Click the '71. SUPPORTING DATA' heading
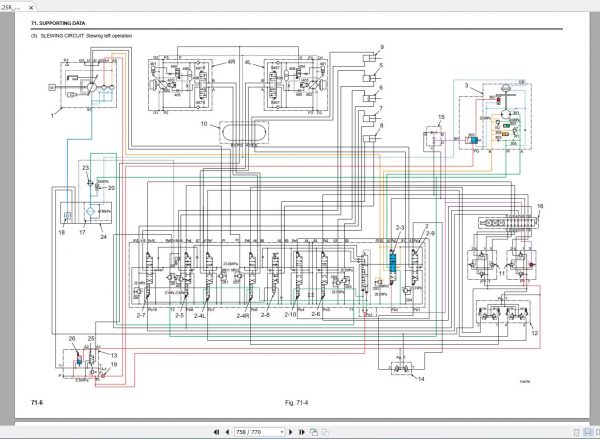 point(58,23)
